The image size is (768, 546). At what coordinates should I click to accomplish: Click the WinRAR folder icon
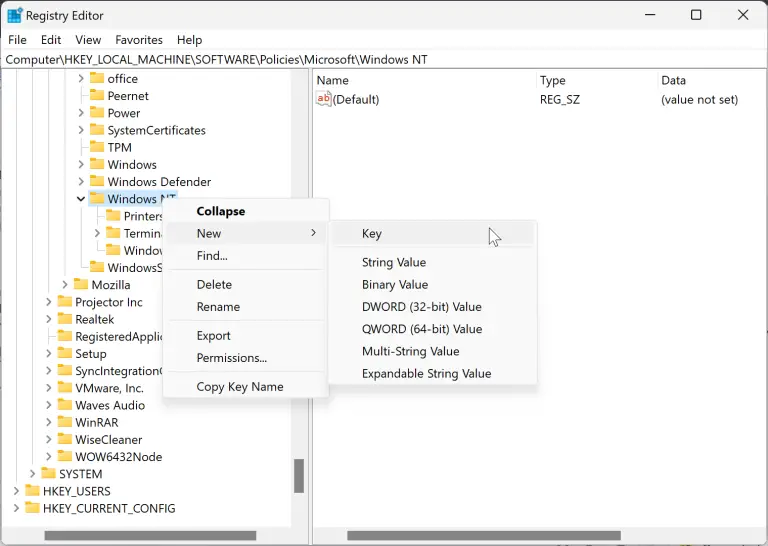click(65, 422)
